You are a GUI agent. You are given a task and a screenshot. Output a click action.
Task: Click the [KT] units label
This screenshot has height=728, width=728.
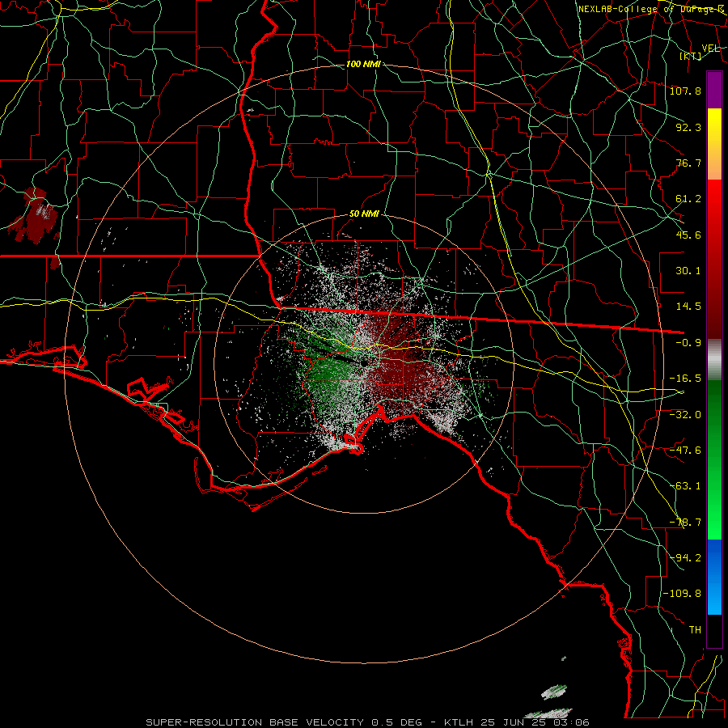coord(691,56)
